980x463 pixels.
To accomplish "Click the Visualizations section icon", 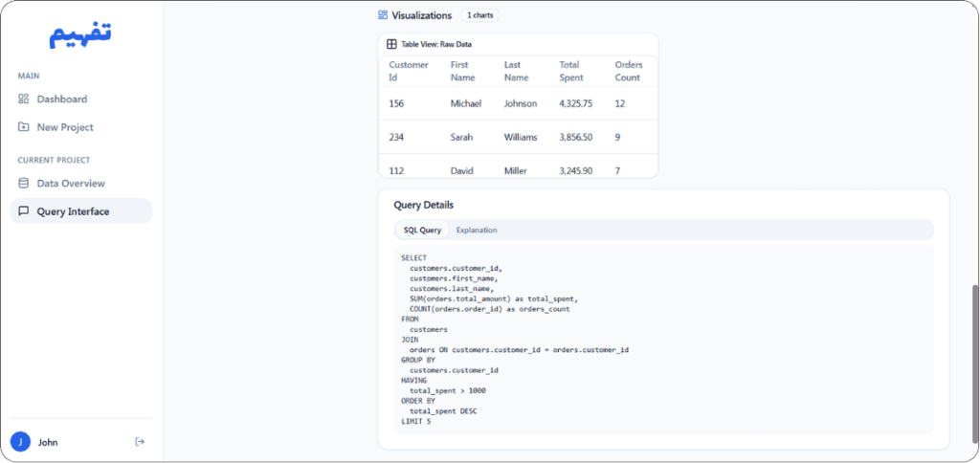I will 383,15.
